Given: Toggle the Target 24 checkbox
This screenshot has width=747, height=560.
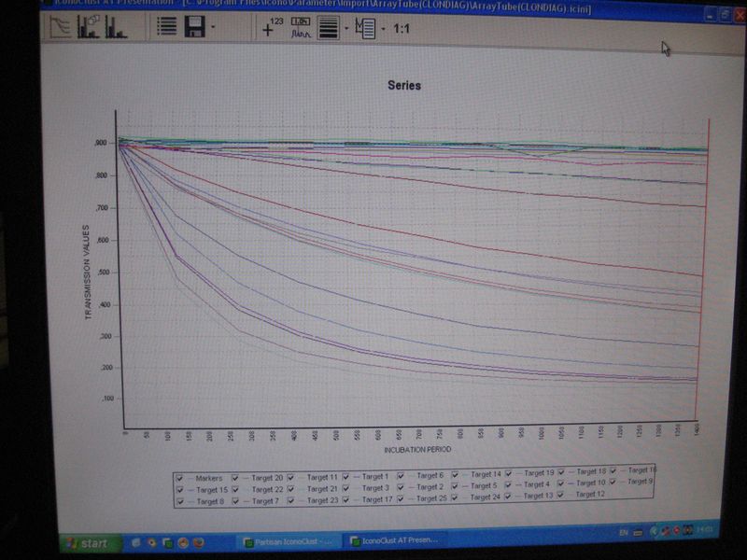Looking at the screenshot, I should [455, 497].
